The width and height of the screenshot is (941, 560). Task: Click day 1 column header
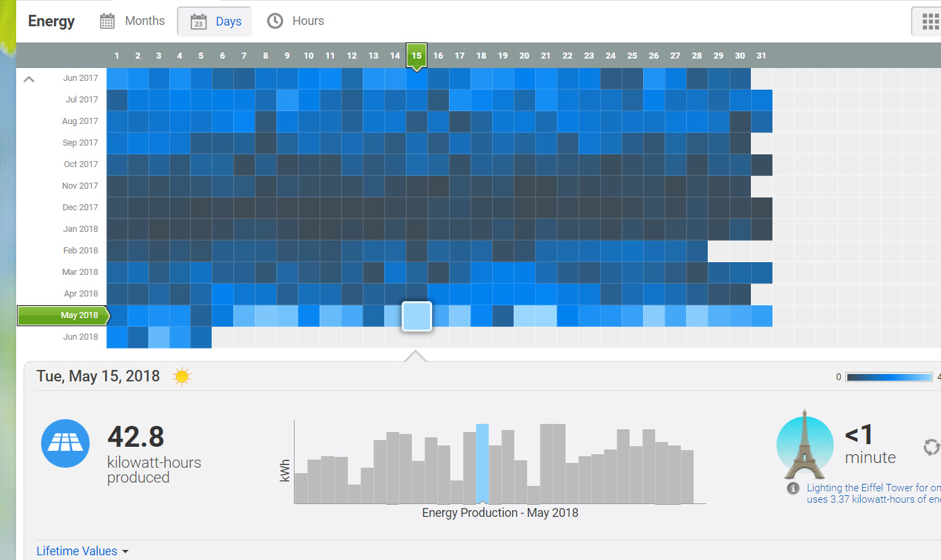117,56
